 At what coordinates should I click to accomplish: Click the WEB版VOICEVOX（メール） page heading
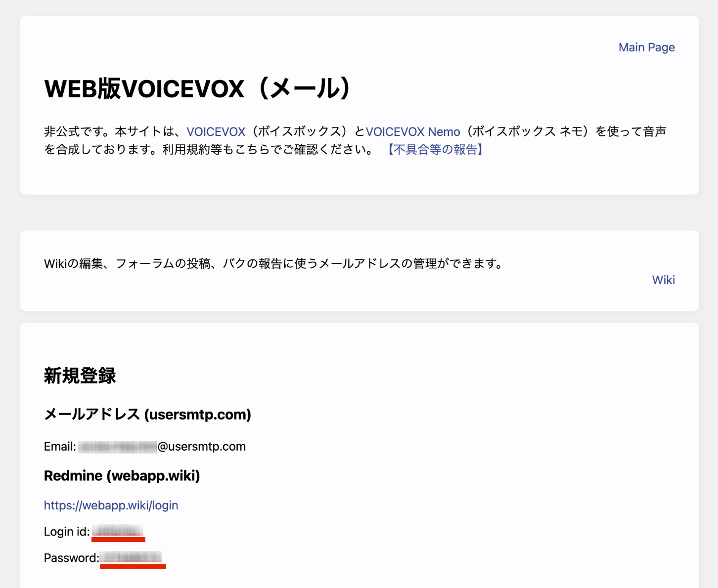(198, 89)
